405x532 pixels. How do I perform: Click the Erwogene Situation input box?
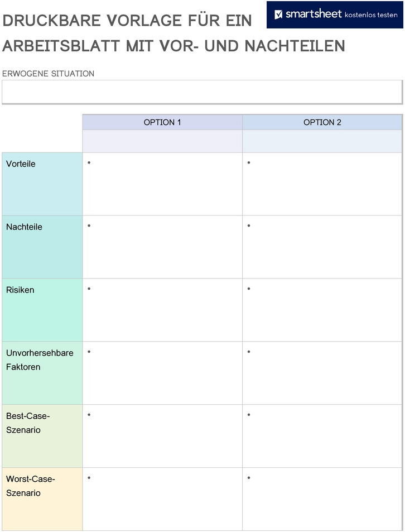[202, 92]
